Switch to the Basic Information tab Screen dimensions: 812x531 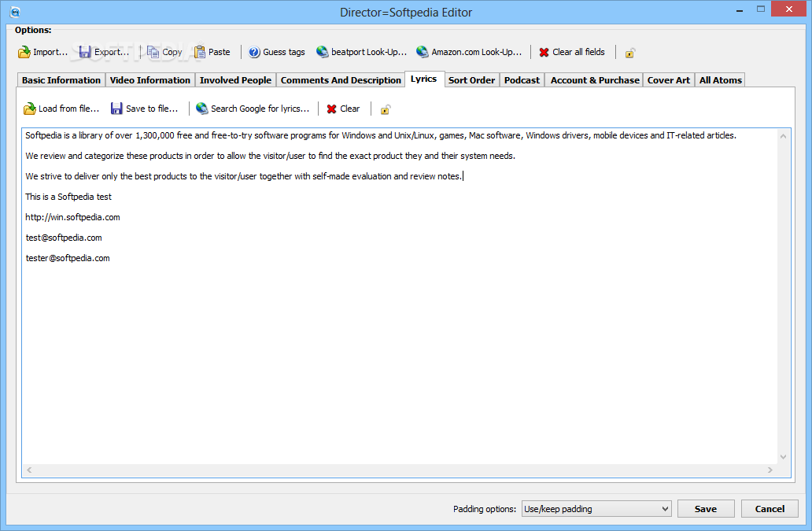point(61,80)
